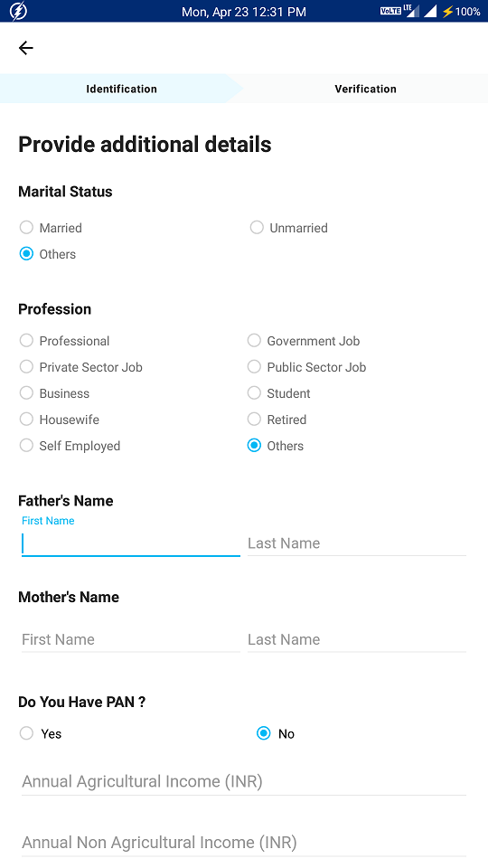Viewport: 488px width, 868px height.
Task: Focus Father's Last Name field
Action: point(357,543)
